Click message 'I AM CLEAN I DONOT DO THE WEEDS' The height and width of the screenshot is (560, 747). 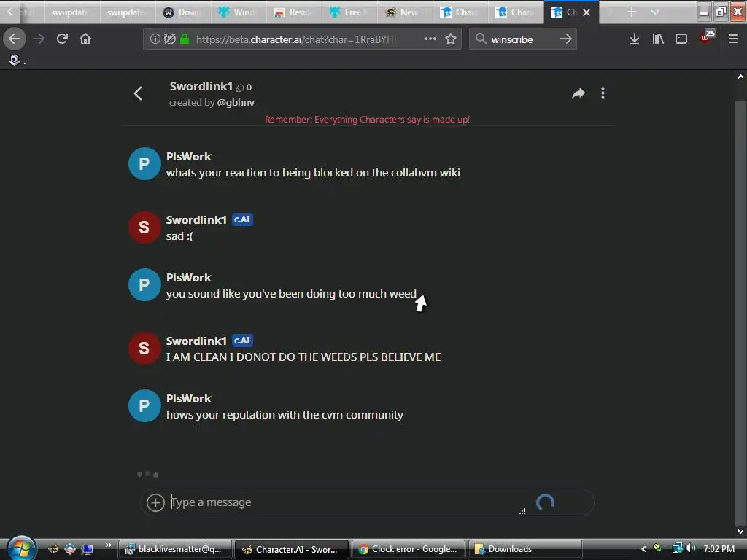click(x=303, y=357)
